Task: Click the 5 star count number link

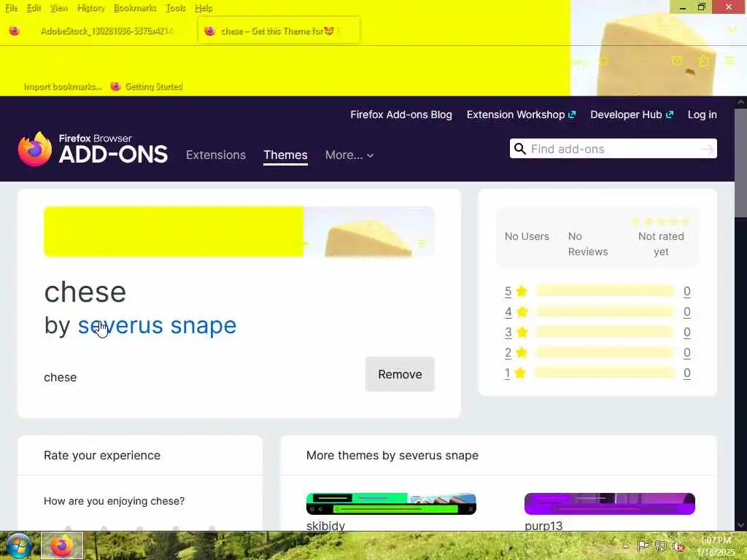Action: click(686, 291)
